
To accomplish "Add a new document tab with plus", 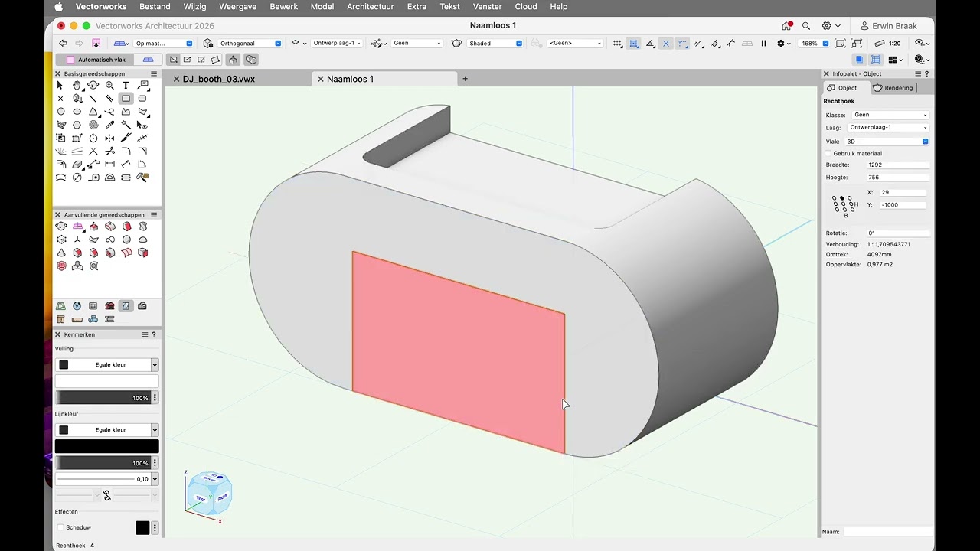I will click(x=465, y=79).
